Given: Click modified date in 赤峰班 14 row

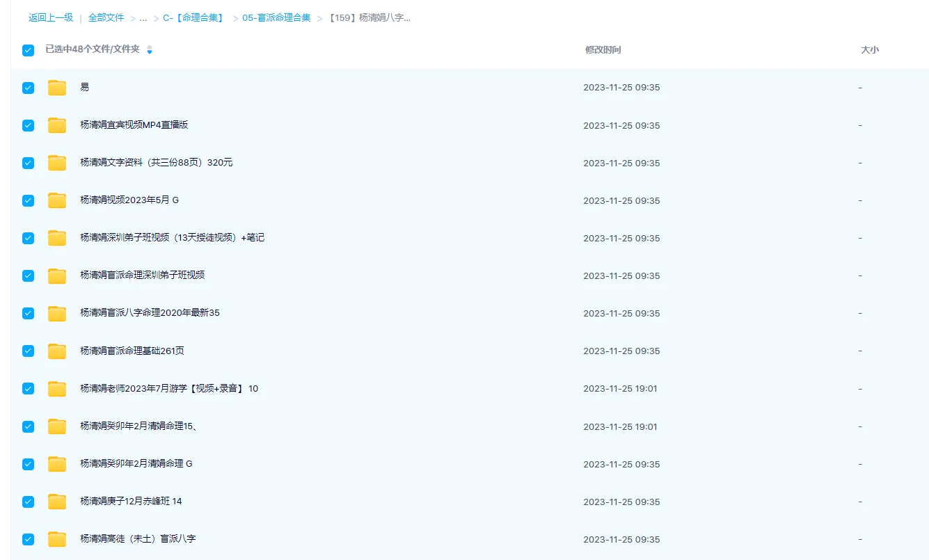Looking at the screenshot, I should point(621,502).
